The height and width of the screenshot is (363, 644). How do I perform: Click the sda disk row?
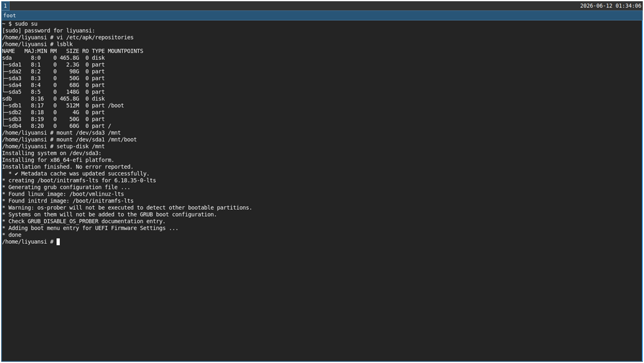[x=53, y=58]
